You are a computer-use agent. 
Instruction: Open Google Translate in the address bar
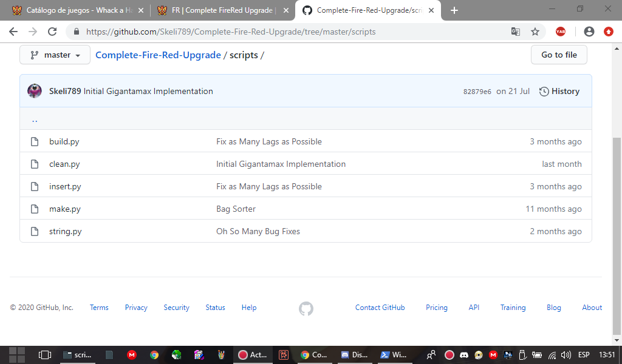pyautogui.click(x=516, y=32)
